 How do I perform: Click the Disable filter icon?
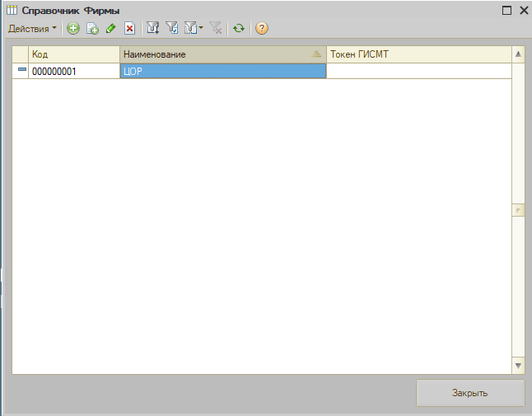click(x=216, y=29)
